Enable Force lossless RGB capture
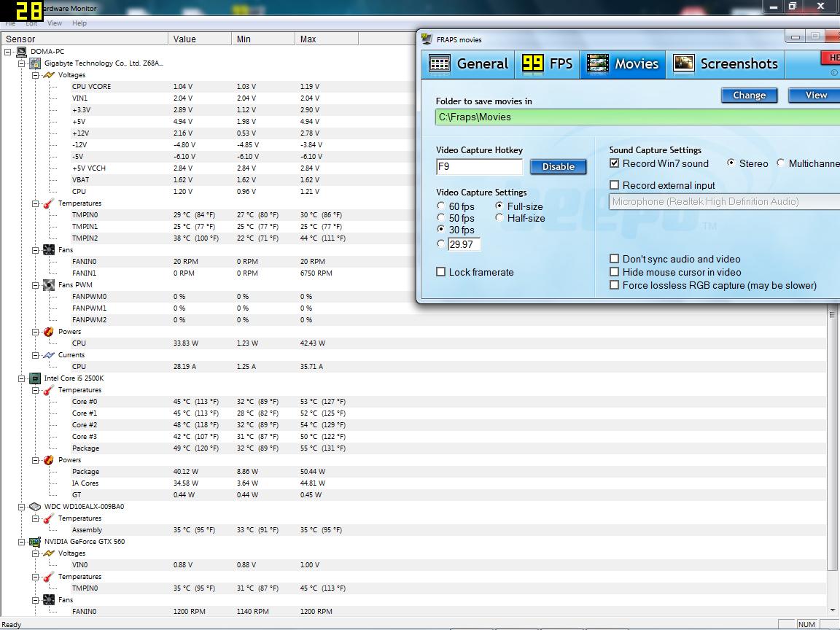The height and width of the screenshot is (630, 840). (x=615, y=286)
